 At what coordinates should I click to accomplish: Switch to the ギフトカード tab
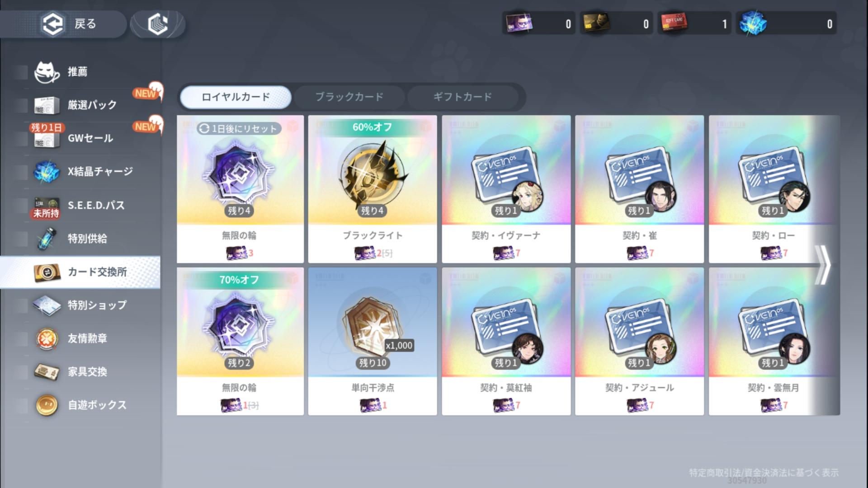point(462,97)
